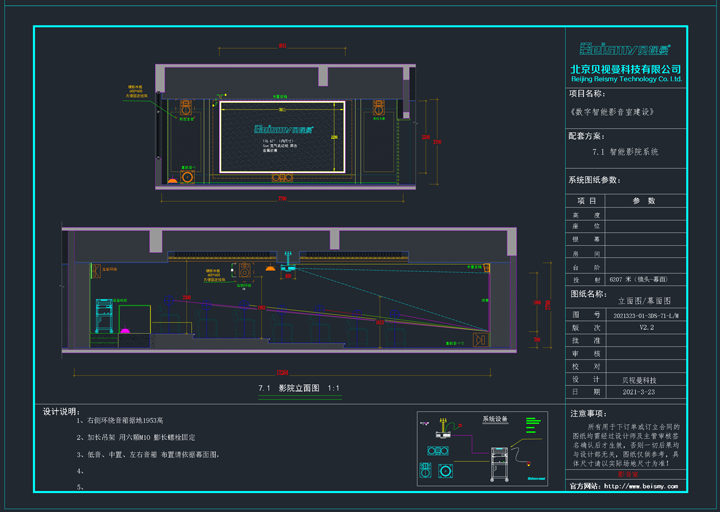Select the side surround speaker in the section view
The height and width of the screenshot is (512, 720).
(245, 271)
